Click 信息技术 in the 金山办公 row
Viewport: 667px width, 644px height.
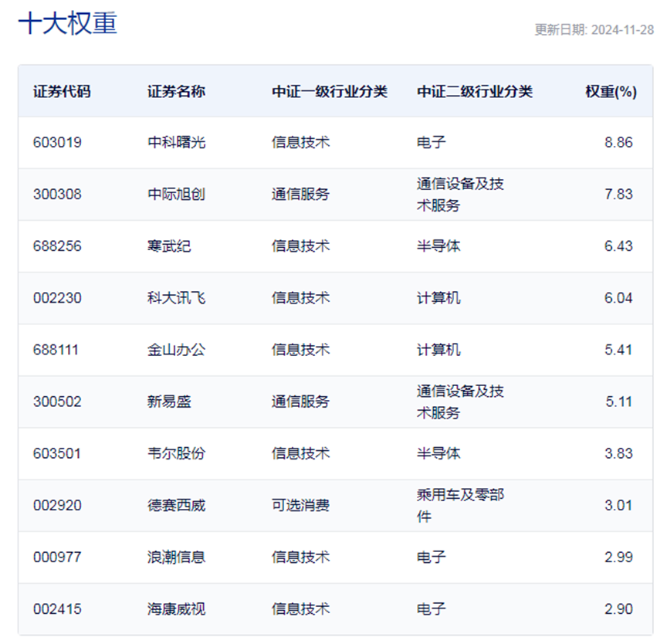[x=301, y=350]
